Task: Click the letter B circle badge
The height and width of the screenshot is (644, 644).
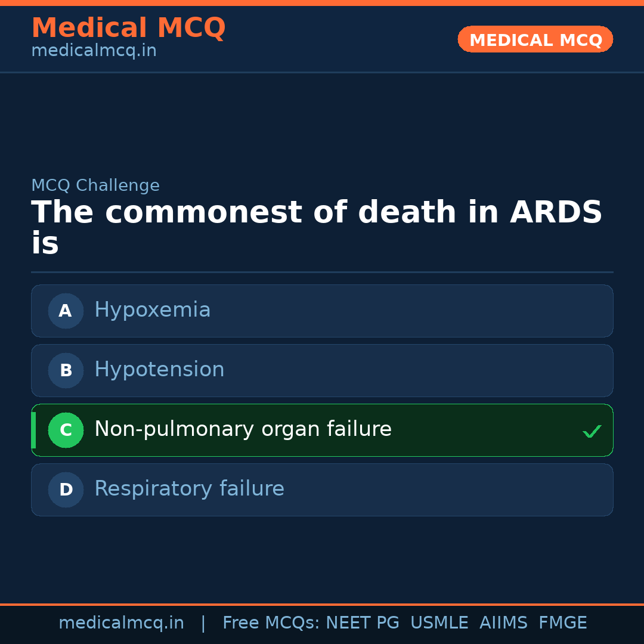Action: click(x=66, y=370)
